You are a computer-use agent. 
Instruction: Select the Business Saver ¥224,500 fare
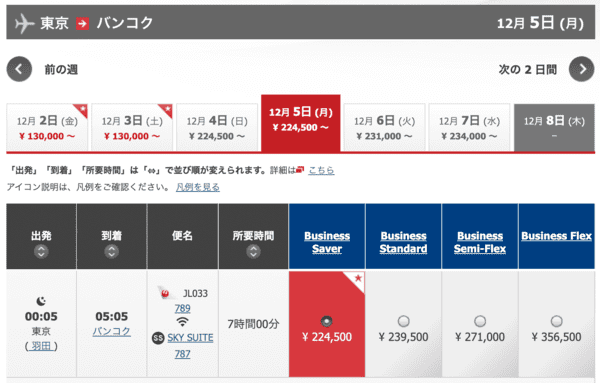(326, 321)
